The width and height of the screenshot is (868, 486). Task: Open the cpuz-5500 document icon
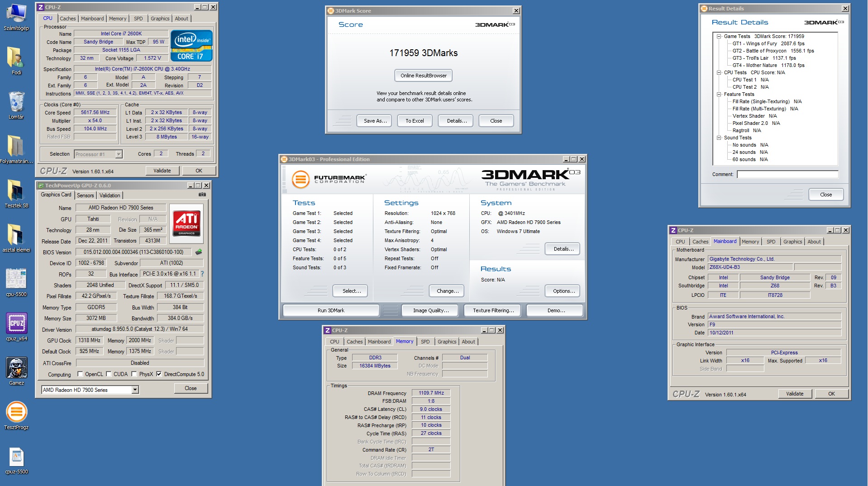click(16, 460)
